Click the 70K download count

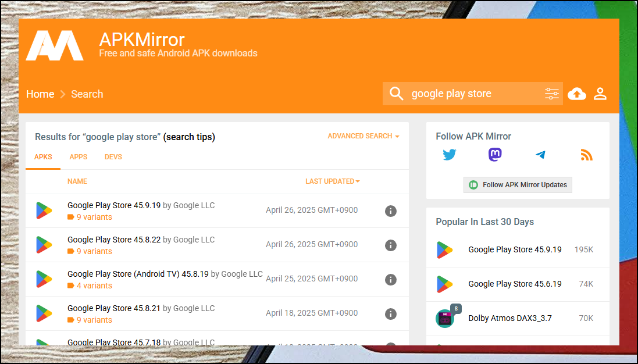(x=586, y=318)
